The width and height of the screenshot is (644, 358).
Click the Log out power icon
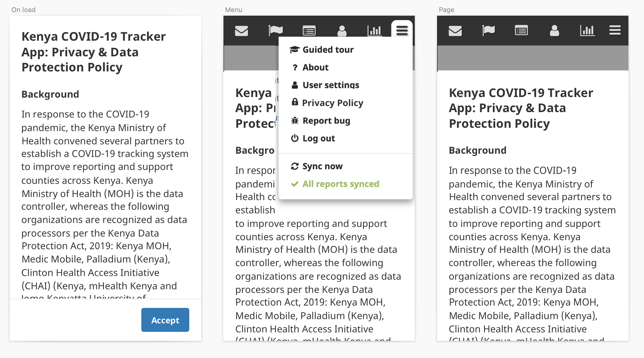click(x=295, y=138)
